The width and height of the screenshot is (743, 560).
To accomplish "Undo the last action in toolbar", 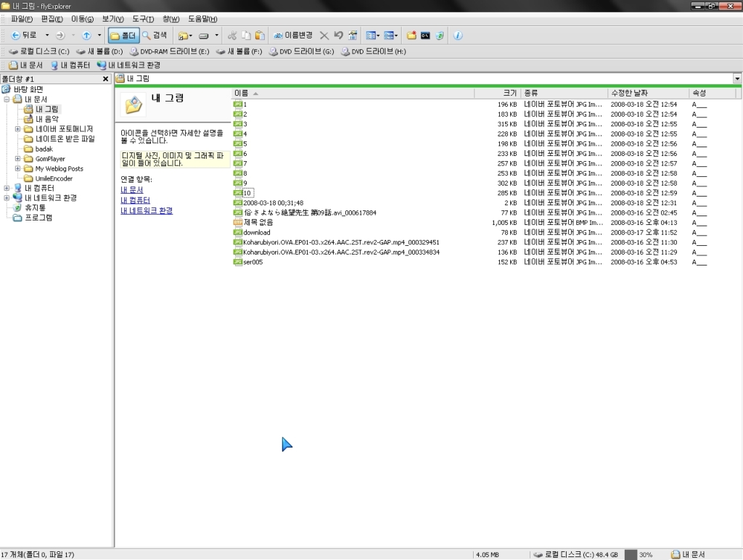I will tap(338, 36).
